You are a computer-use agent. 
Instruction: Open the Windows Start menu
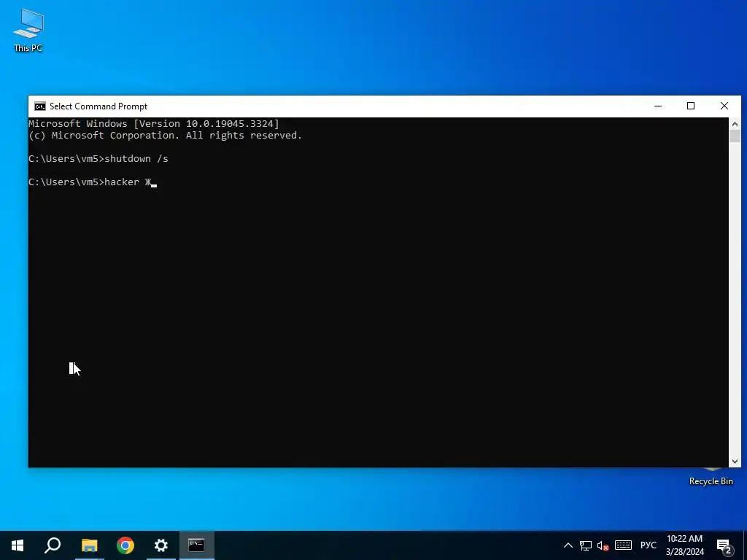pos(18,545)
